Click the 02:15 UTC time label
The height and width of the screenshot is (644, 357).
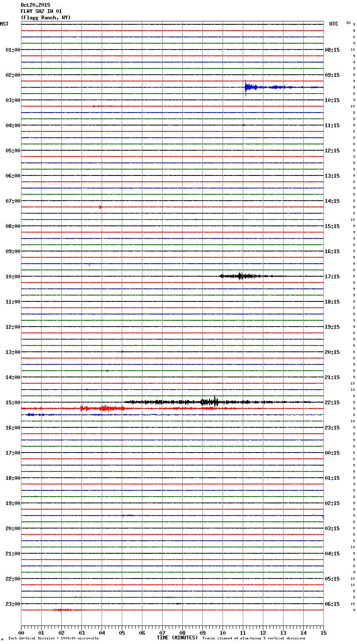[332, 503]
